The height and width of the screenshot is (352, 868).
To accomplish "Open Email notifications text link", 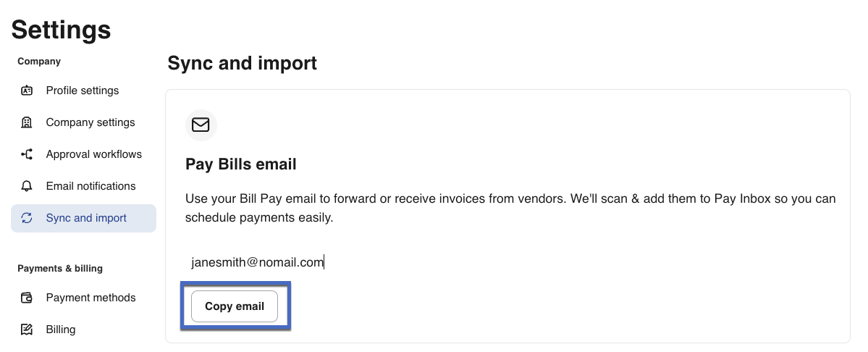I will 90,186.
